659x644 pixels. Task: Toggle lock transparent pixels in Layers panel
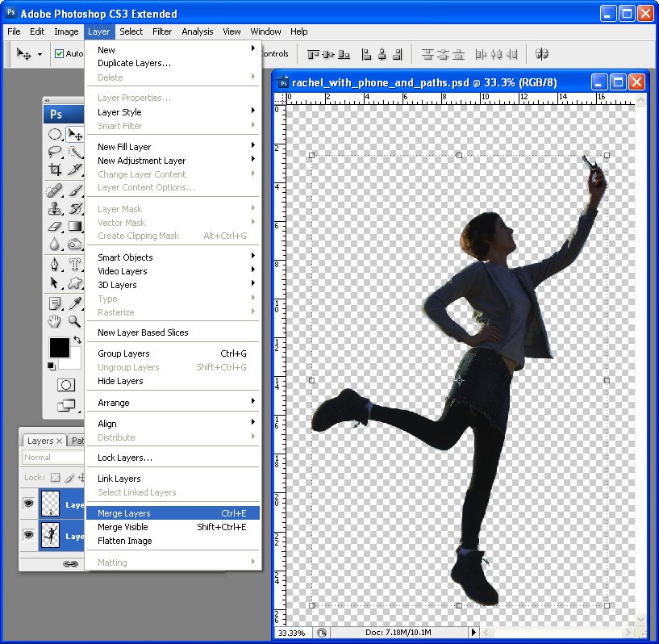(55, 478)
